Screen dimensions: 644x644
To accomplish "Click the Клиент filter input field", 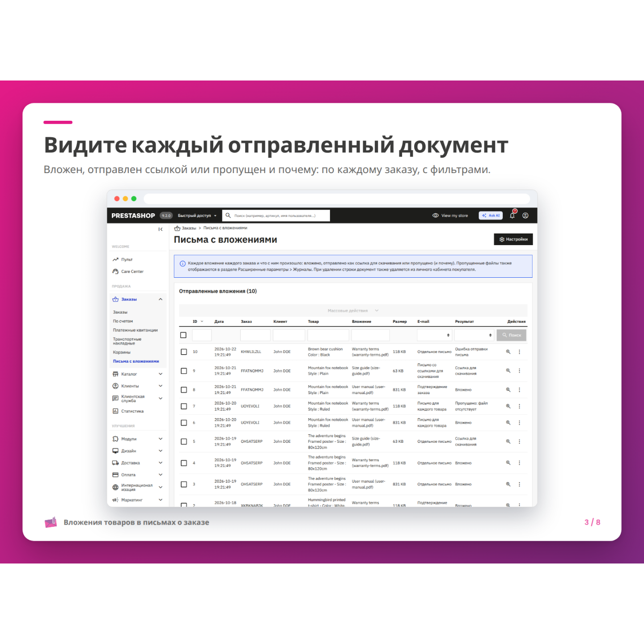I will coord(289,335).
